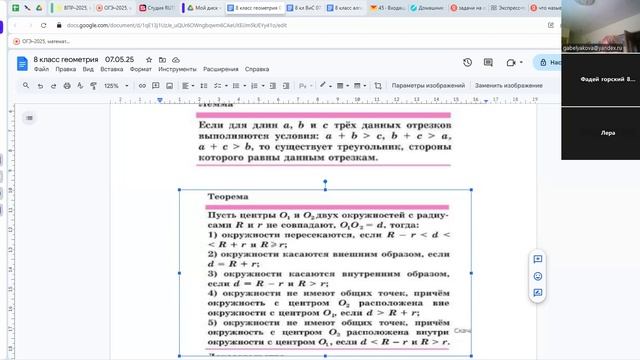The image size is (640, 360).
Task: Add emoji reaction from the side bar
Action: click(x=538, y=276)
